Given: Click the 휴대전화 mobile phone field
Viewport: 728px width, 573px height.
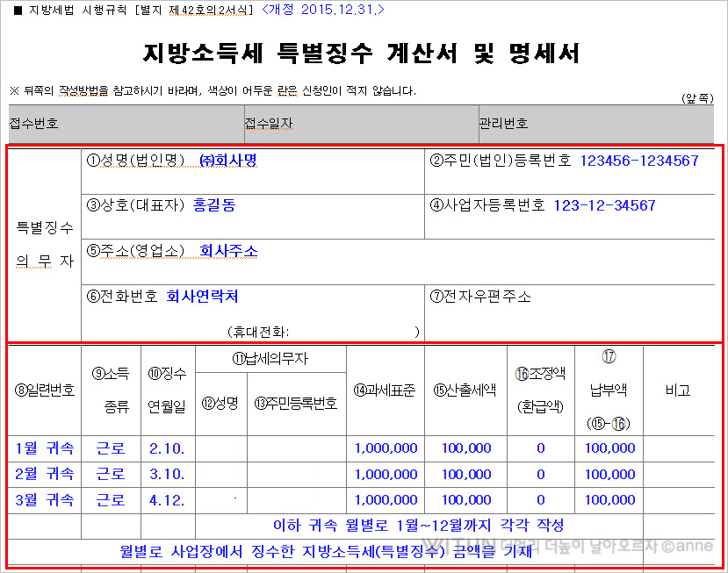Looking at the screenshot, I should pos(323,332).
